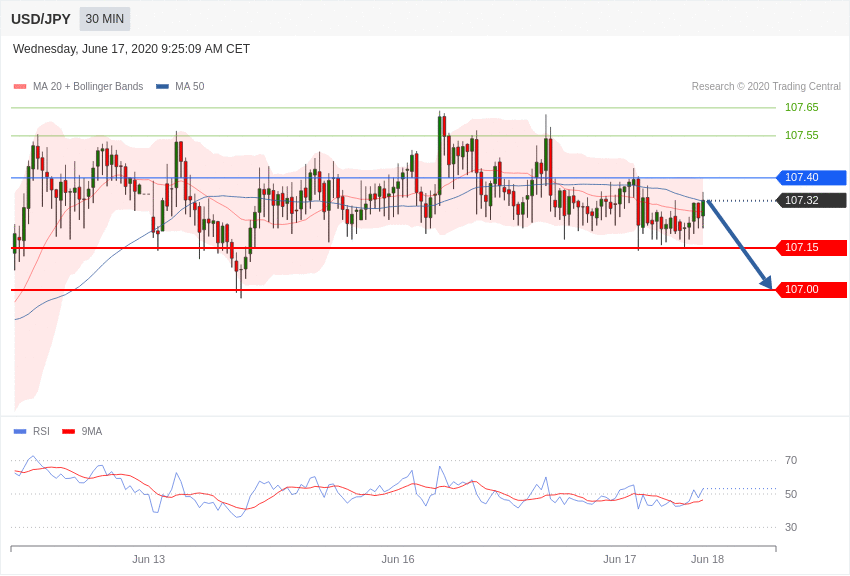850x576 pixels.
Task: Click the RSI 50 level label
Action: coord(791,494)
